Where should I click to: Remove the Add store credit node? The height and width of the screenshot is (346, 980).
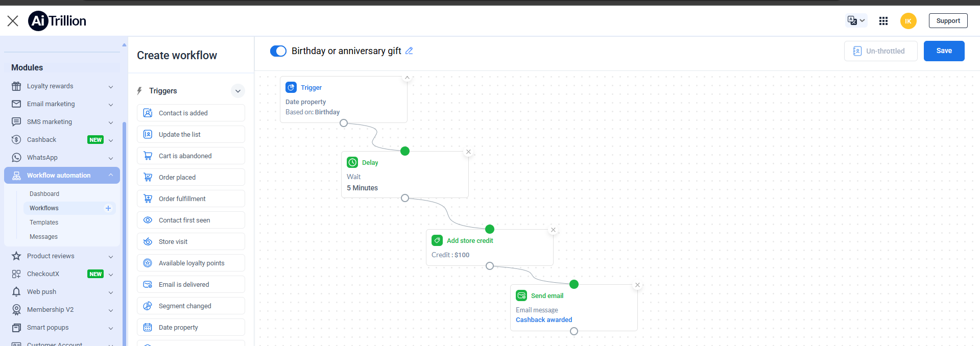[x=553, y=230]
